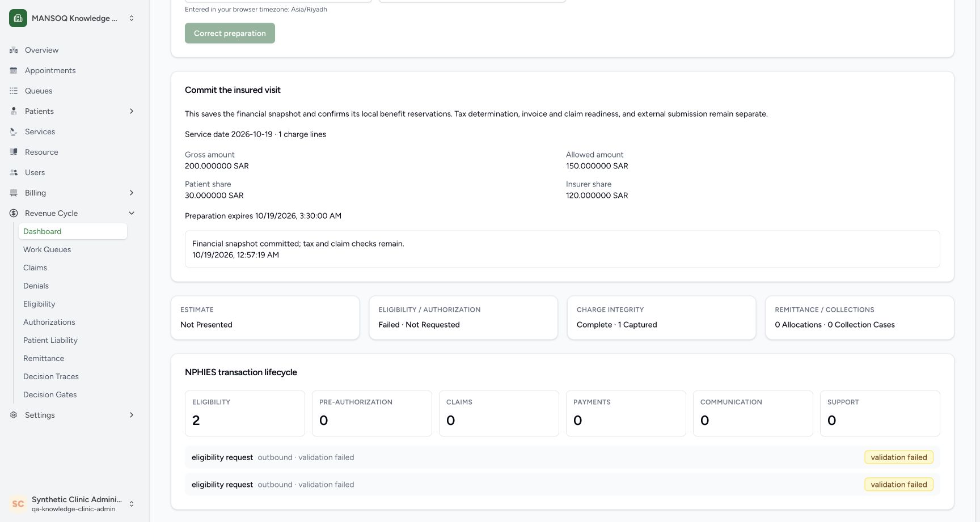The width and height of the screenshot is (980, 522).
Task: Expand the Patients submenu chevron
Action: tap(132, 111)
